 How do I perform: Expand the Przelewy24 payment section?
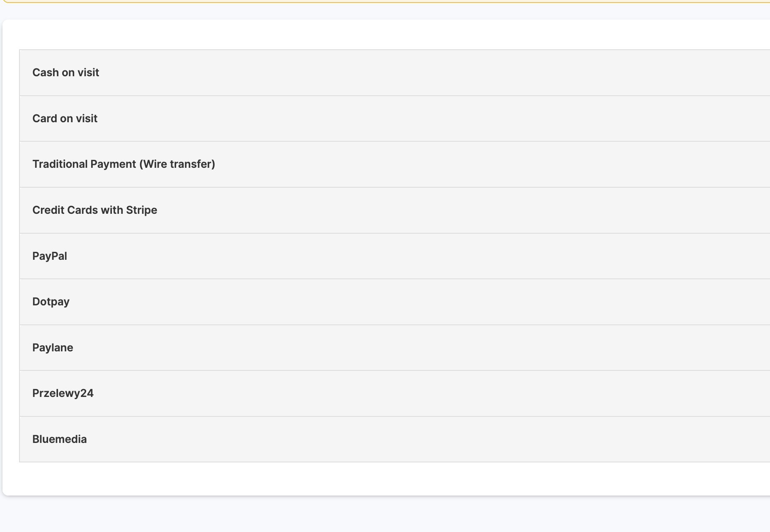394,394
